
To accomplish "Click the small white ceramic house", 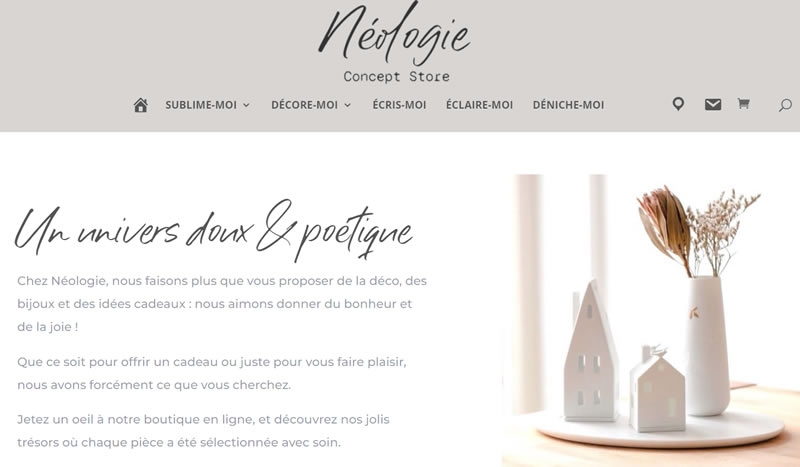I will (x=657, y=390).
